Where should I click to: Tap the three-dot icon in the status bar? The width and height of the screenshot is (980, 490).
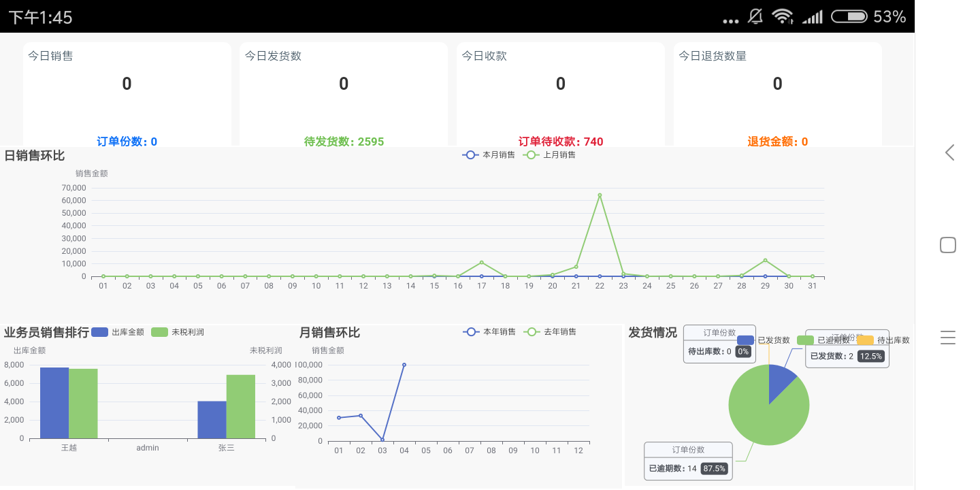pos(731,21)
